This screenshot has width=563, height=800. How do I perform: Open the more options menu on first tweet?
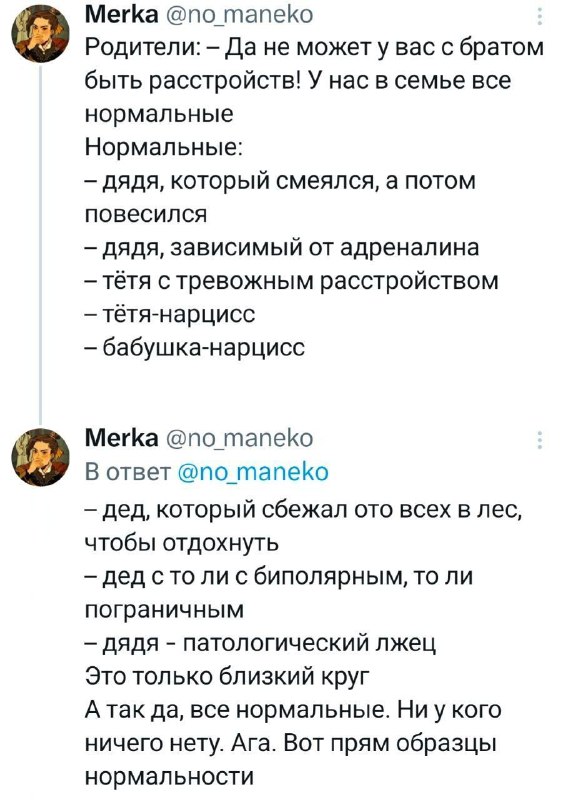point(540,15)
